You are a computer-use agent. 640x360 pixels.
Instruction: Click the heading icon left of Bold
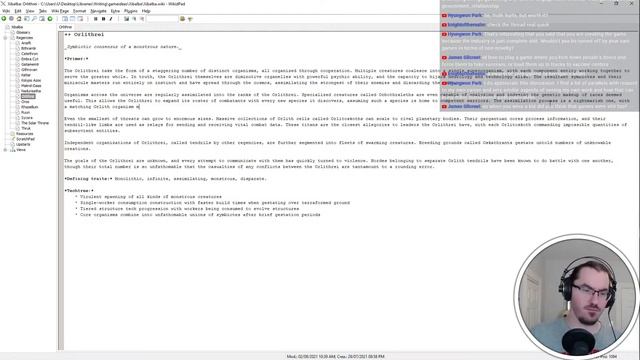click(x=96, y=19)
